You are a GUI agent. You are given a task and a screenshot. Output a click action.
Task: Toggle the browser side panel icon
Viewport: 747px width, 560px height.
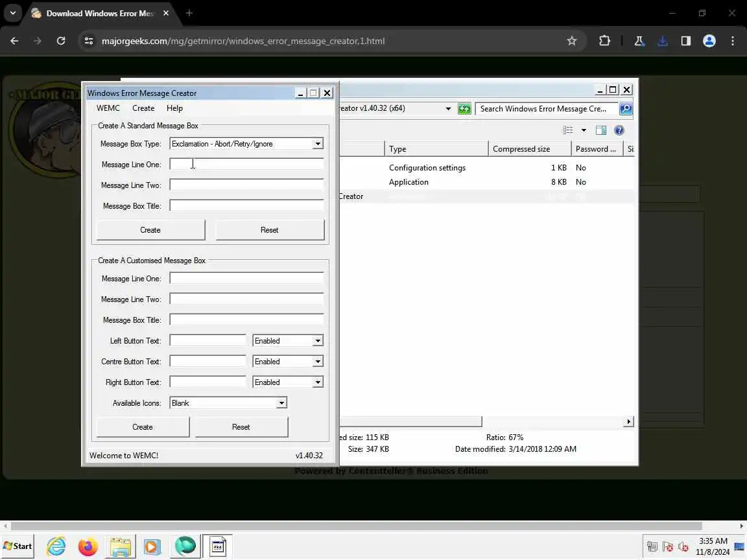coord(685,41)
